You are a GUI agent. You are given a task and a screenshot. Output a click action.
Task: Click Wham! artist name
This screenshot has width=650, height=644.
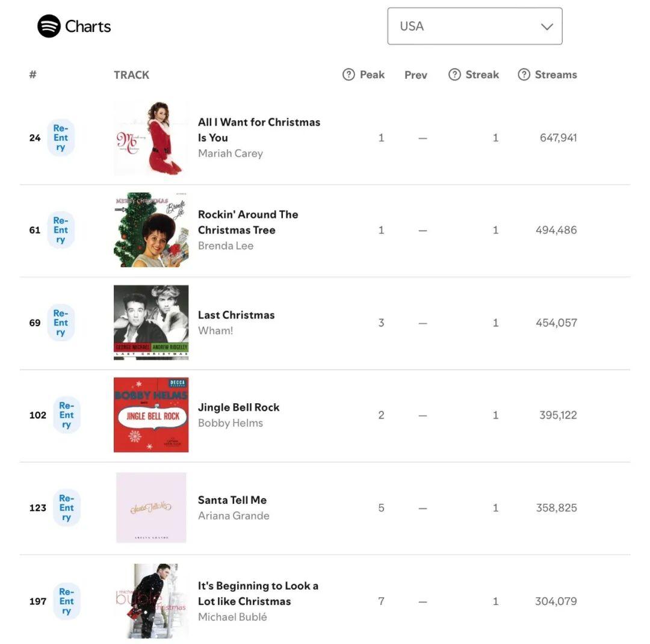coord(215,330)
